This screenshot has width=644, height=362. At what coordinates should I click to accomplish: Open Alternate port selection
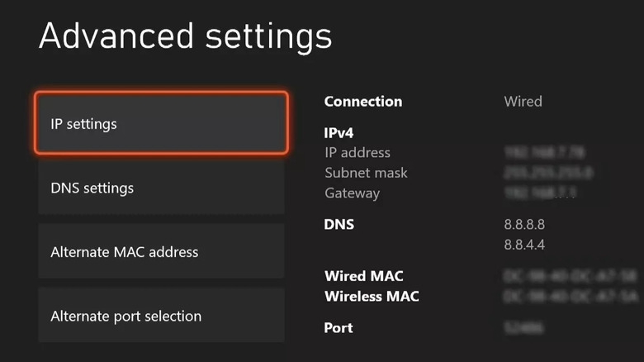(x=161, y=316)
